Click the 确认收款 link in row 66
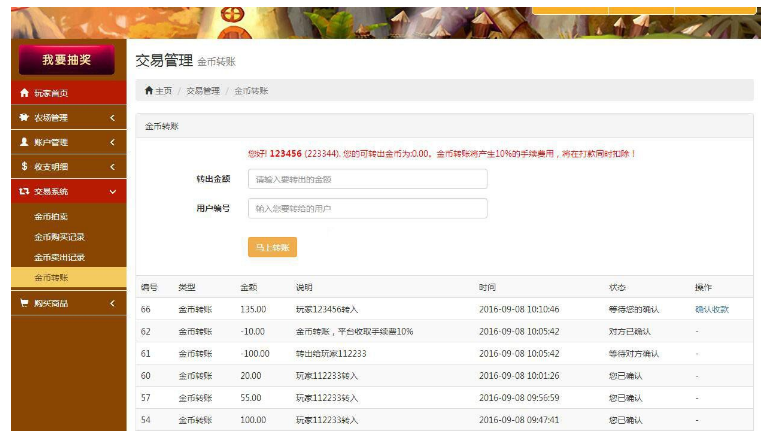Screen dimensions: 768x431 pos(712,309)
